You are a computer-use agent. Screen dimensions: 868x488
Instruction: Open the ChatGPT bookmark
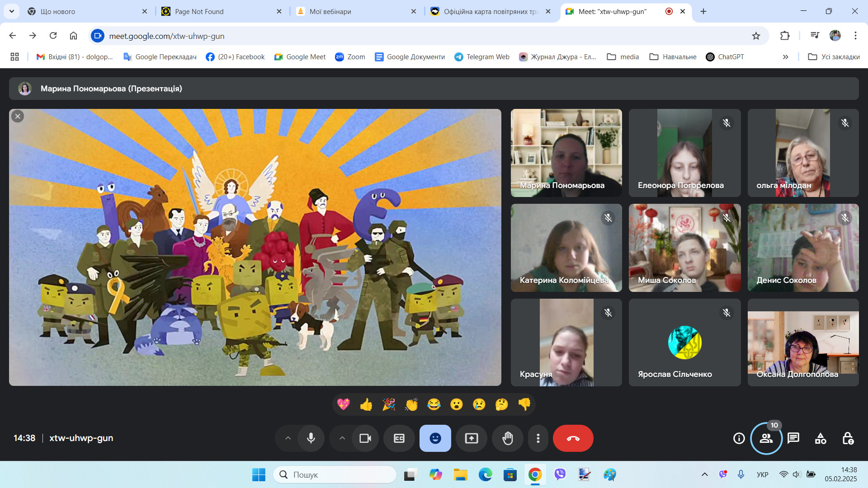point(725,57)
